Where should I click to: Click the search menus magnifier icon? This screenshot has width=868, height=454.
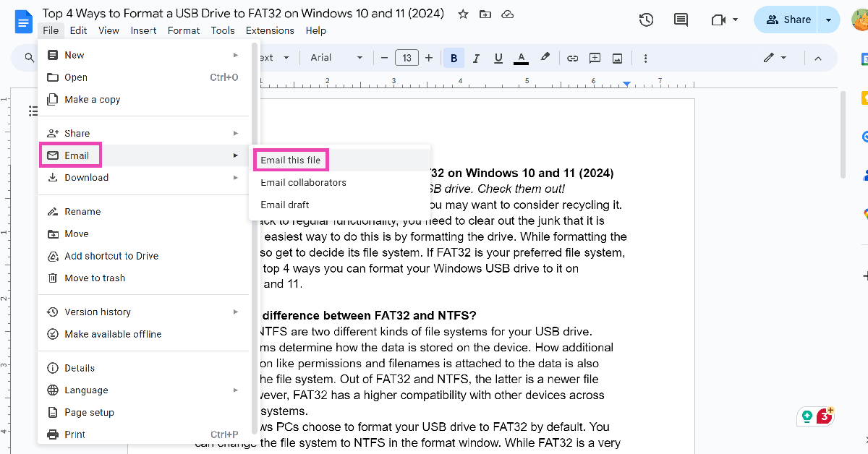[30, 58]
